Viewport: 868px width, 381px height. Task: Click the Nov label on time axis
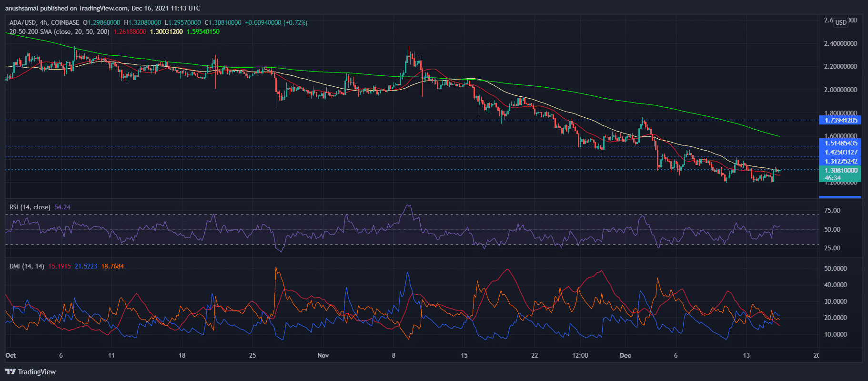pyautogui.click(x=323, y=355)
